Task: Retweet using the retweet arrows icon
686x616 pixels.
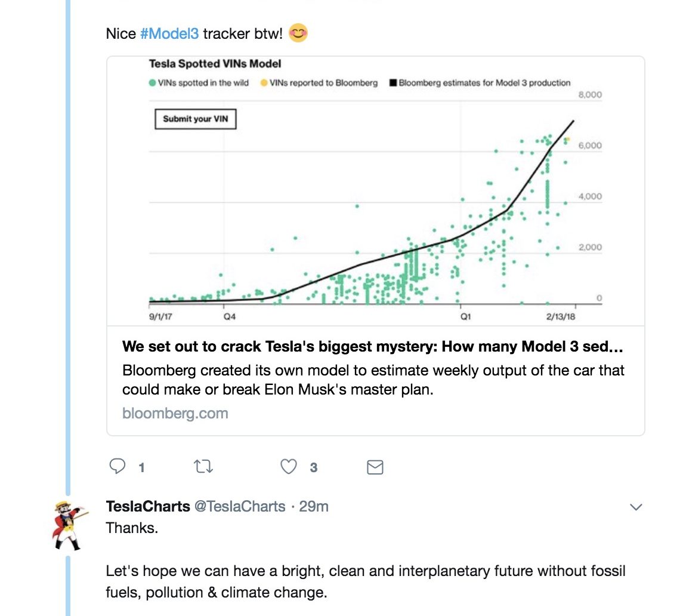Action: [203, 467]
